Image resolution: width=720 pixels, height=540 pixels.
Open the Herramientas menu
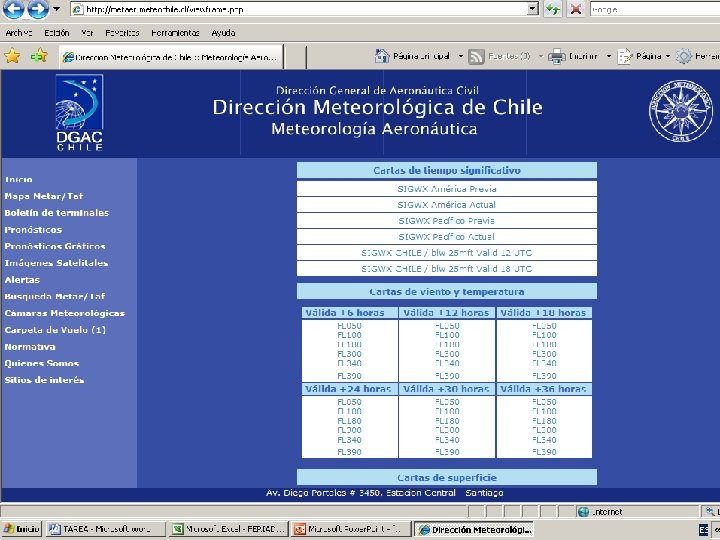(175, 33)
